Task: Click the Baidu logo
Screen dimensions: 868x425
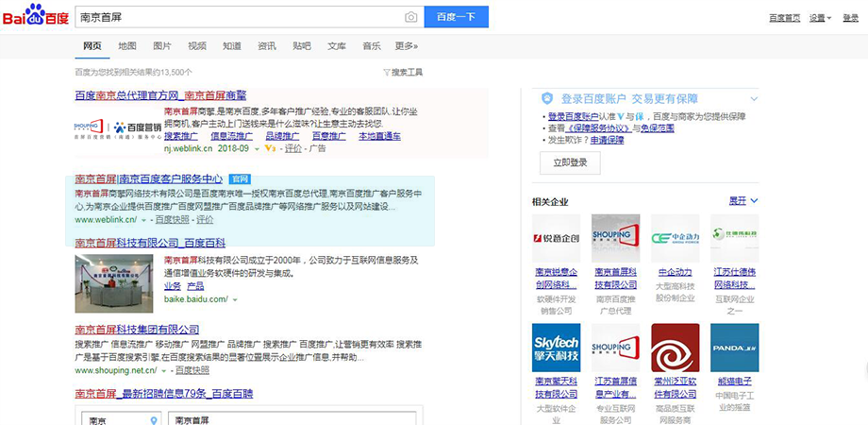Action: [x=36, y=15]
